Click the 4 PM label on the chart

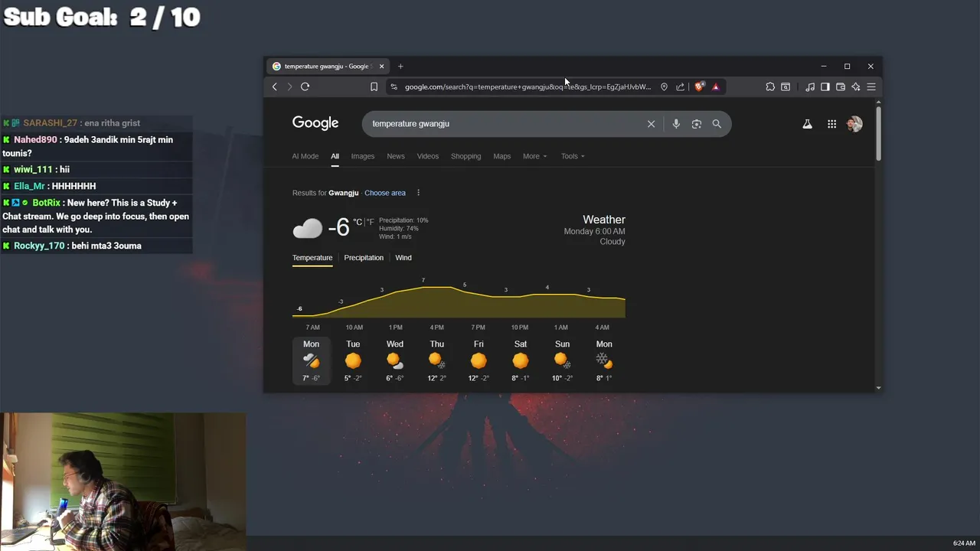[x=437, y=328]
